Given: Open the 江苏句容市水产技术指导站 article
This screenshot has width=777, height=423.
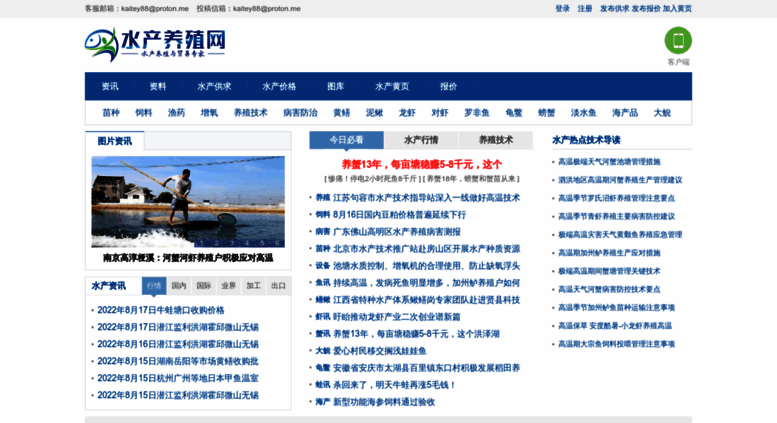Looking at the screenshot, I should click(x=427, y=198).
